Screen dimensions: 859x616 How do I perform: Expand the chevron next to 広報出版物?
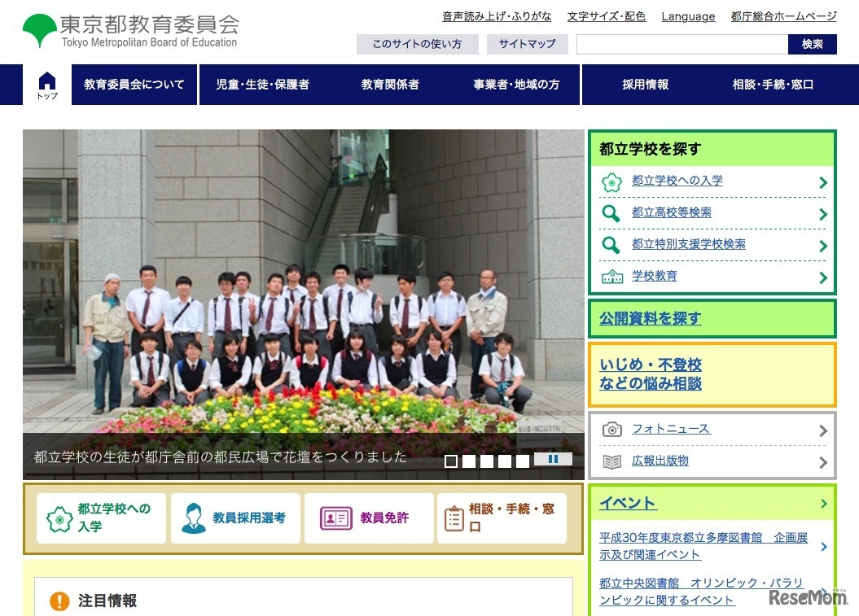pos(823,461)
